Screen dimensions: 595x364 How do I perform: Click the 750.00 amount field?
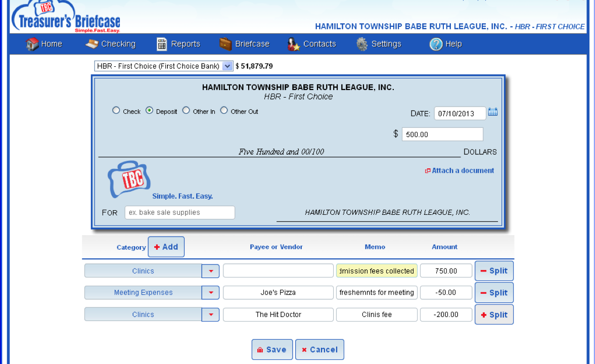tap(446, 271)
